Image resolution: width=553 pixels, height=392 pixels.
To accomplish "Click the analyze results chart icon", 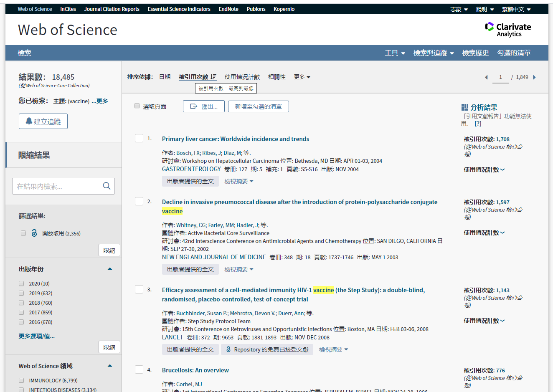I will point(465,107).
